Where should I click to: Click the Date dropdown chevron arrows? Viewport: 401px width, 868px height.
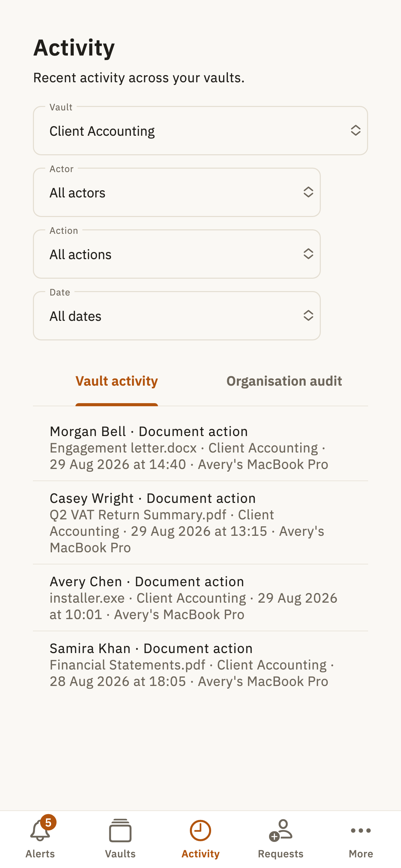(x=308, y=315)
